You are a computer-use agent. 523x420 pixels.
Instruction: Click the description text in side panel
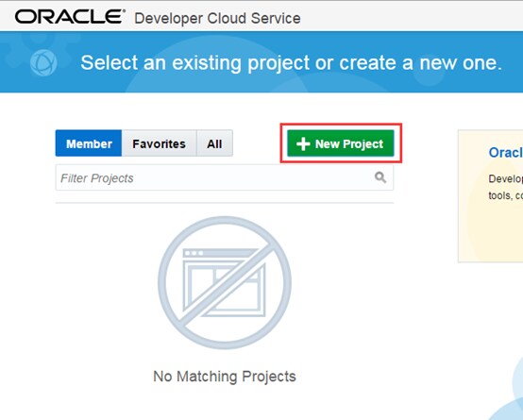[x=505, y=187]
